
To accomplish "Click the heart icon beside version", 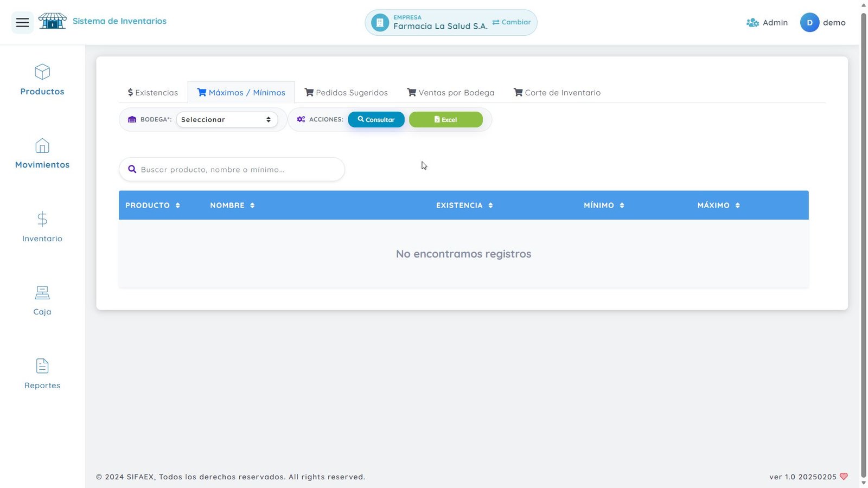I will click(844, 477).
